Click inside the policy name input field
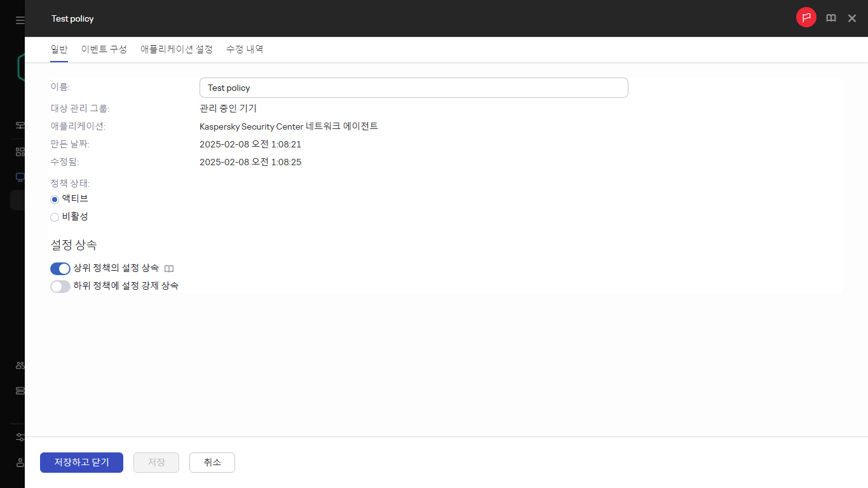 tap(413, 88)
